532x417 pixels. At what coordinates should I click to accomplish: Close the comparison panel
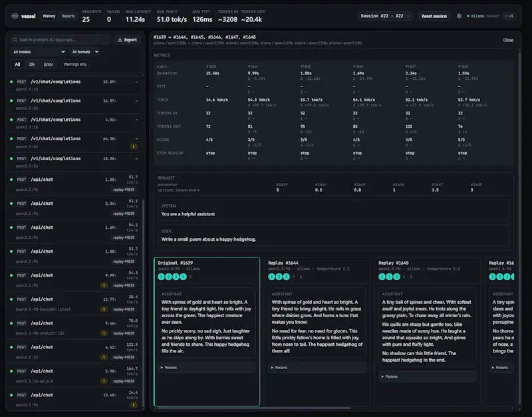coord(508,40)
